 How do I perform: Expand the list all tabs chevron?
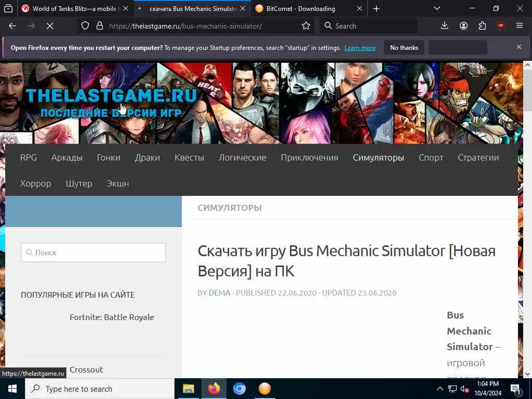pyautogui.click(x=437, y=9)
